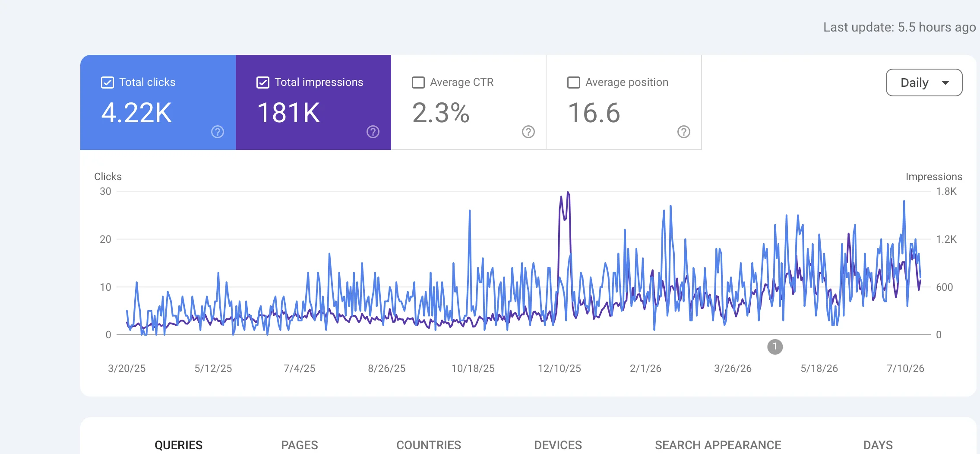Enable the Average position checkbox
Screen dimensions: 980x454
(574, 83)
